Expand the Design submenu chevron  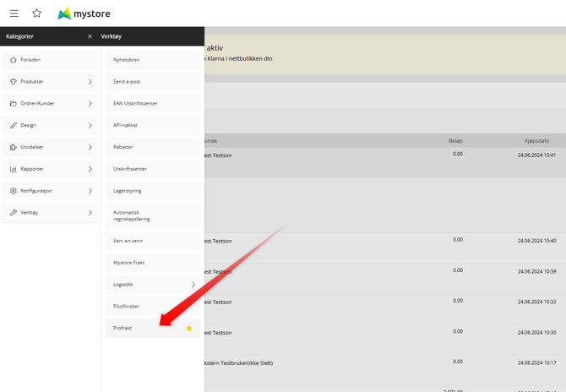click(x=90, y=125)
